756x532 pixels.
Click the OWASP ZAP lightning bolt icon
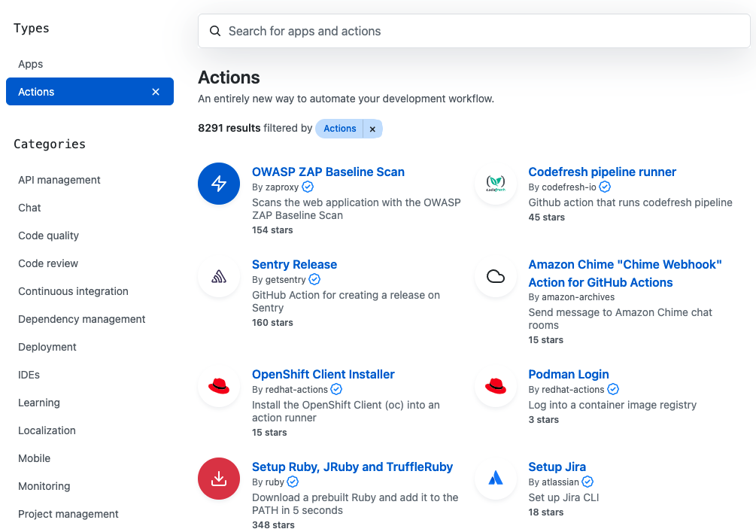coord(219,184)
